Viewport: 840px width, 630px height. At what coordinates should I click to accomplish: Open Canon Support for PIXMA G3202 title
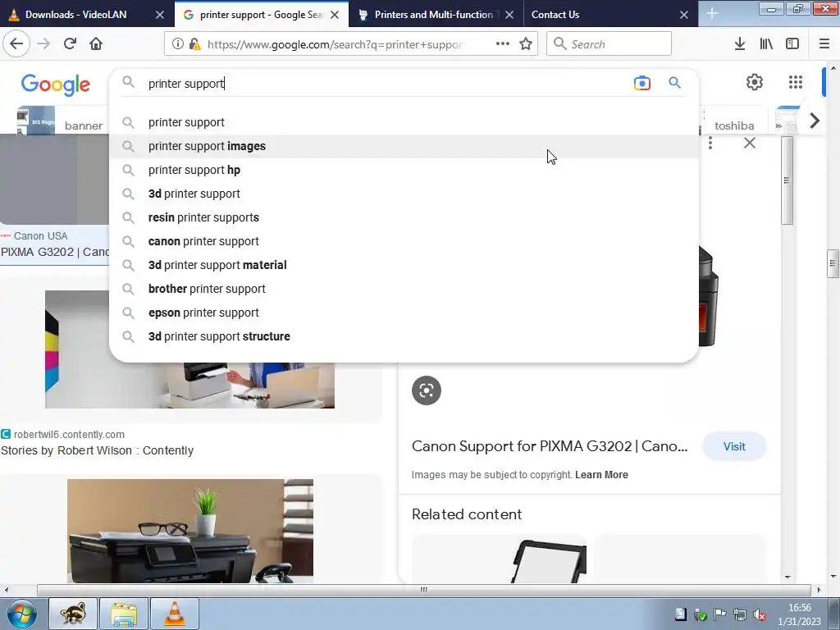550,446
